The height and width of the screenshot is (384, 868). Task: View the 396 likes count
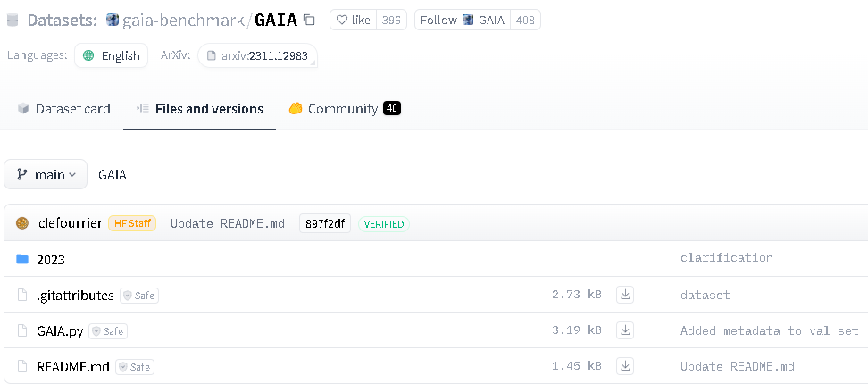(391, 21)
